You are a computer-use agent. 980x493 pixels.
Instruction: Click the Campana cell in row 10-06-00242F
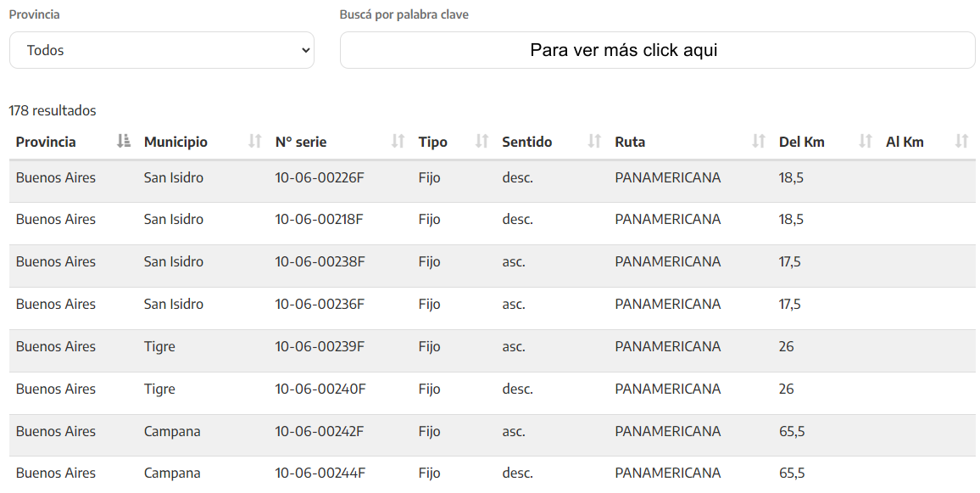[172, 431]
